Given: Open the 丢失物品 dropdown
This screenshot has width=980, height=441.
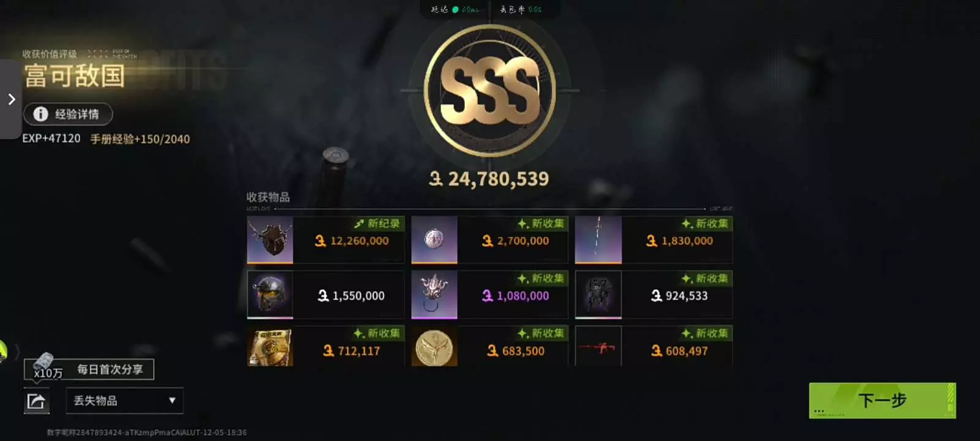Looking at the screenshot, I should [124, 401].
